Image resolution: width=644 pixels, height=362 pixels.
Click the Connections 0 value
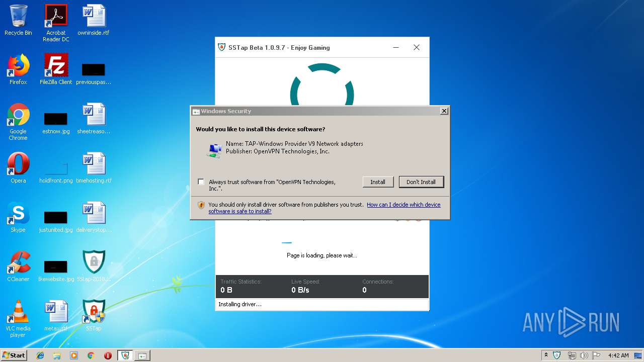tap(364, 290)
